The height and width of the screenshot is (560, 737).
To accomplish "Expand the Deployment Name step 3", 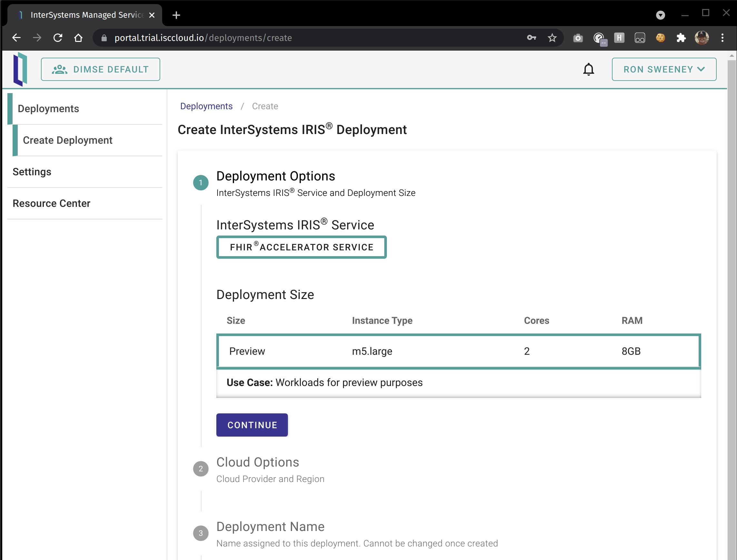I will tap(270, 527).
